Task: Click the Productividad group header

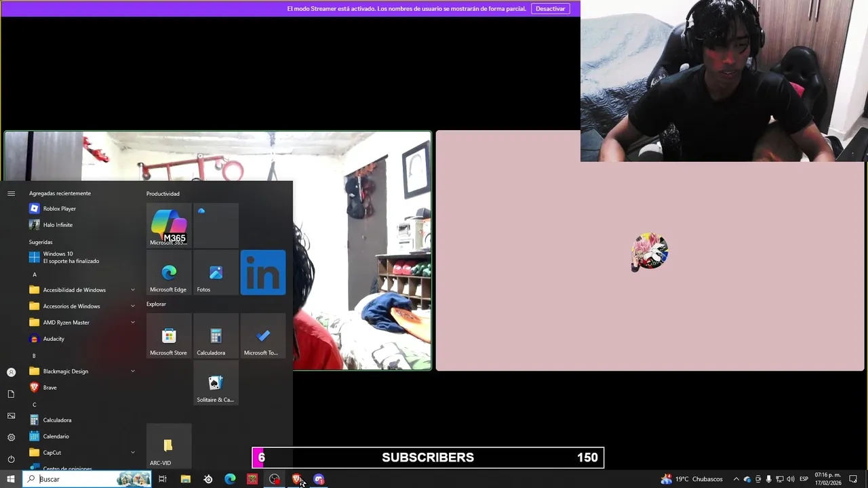Action: (x=163, y=194)
